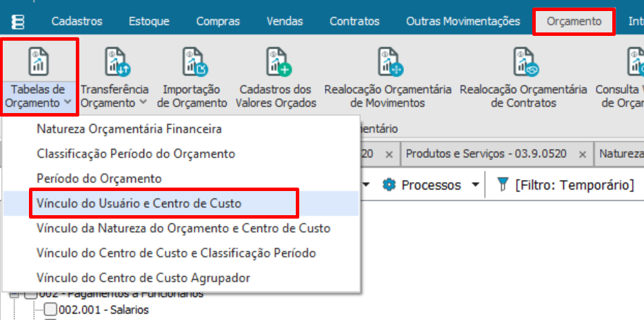Expand the Transferência Orçamento dropdown arrow
The height and width of the screenshot is (320, 644).
point(143,103)
